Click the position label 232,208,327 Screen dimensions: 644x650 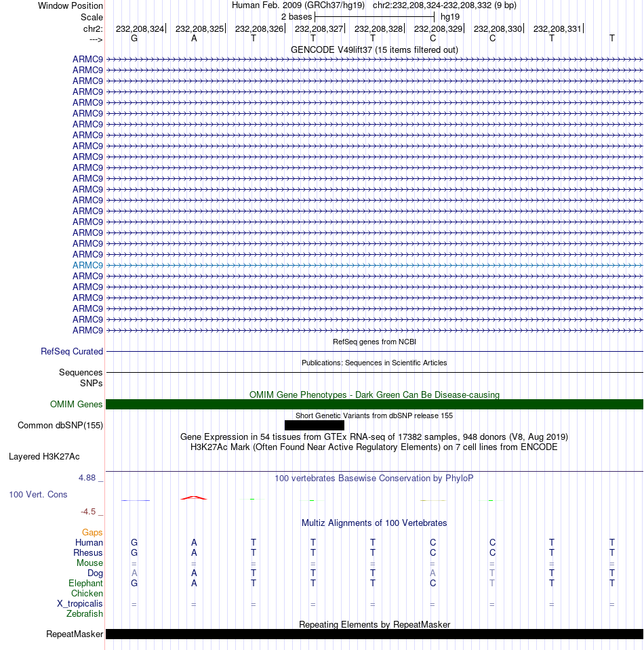coord(319,29)
